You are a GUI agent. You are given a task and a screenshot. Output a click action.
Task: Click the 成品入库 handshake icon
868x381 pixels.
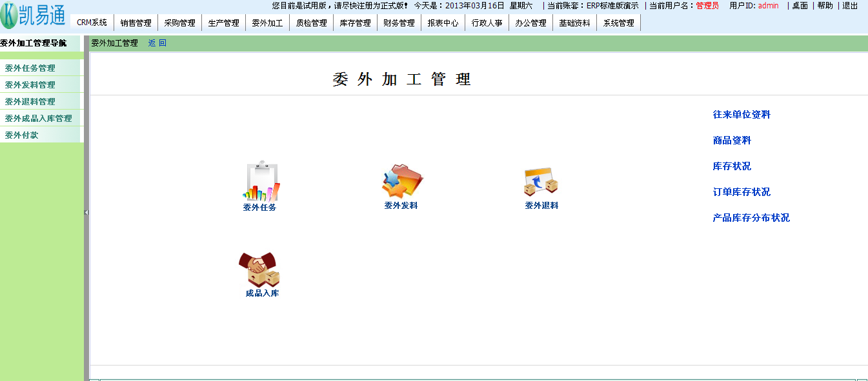point(260,269)
